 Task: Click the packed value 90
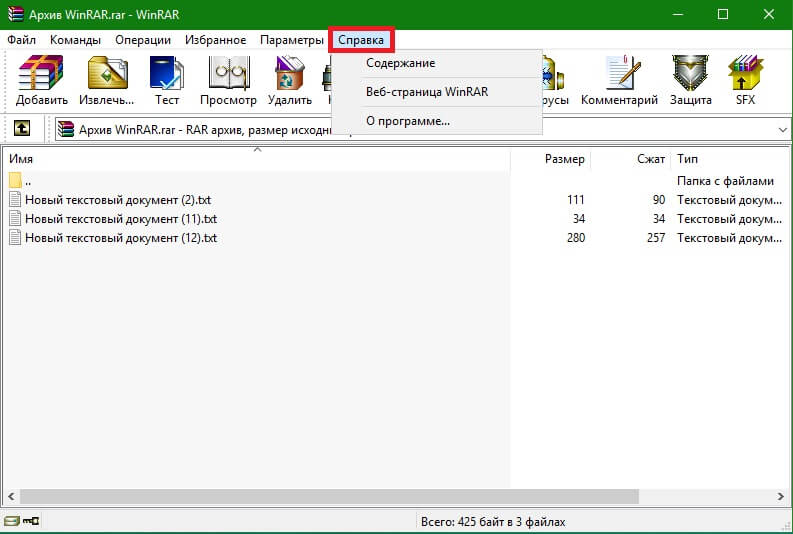click(x=659, y=200)
